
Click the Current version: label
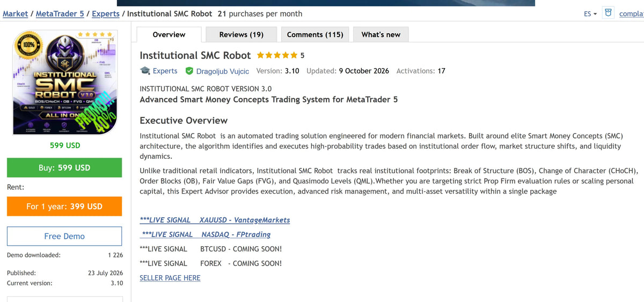(x=30, y=283)
